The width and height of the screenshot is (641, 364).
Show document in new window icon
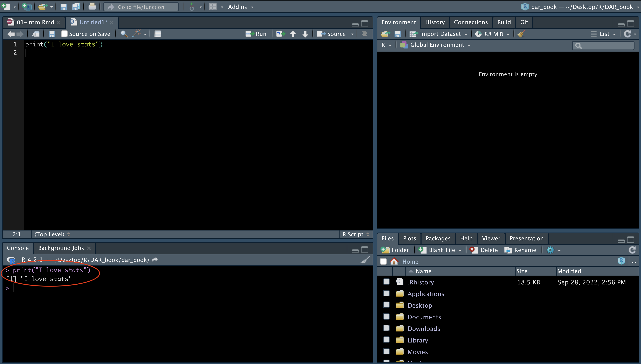(x=36, y=34)
